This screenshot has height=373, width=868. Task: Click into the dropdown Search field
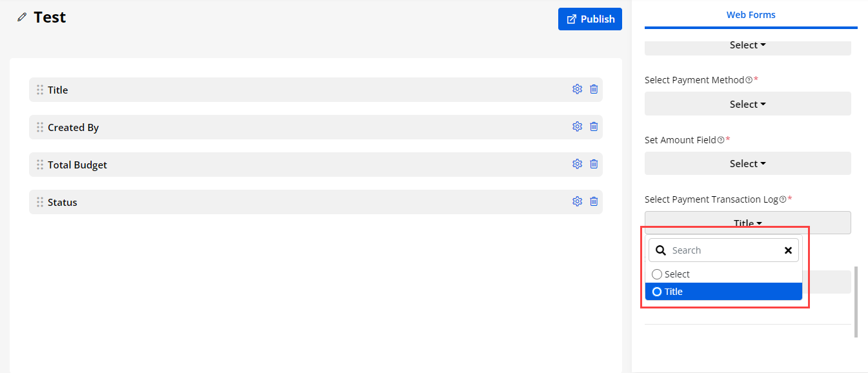[723, 250]
